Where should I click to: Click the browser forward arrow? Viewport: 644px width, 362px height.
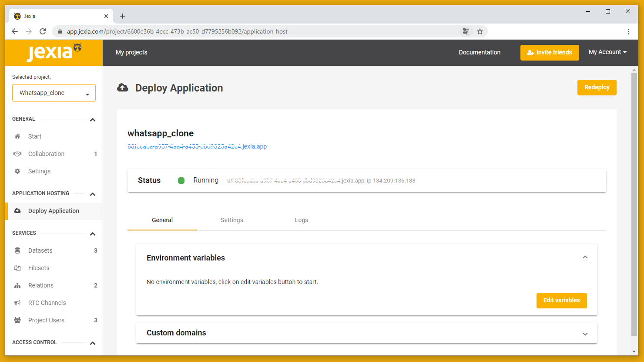[x=29, y=31]
